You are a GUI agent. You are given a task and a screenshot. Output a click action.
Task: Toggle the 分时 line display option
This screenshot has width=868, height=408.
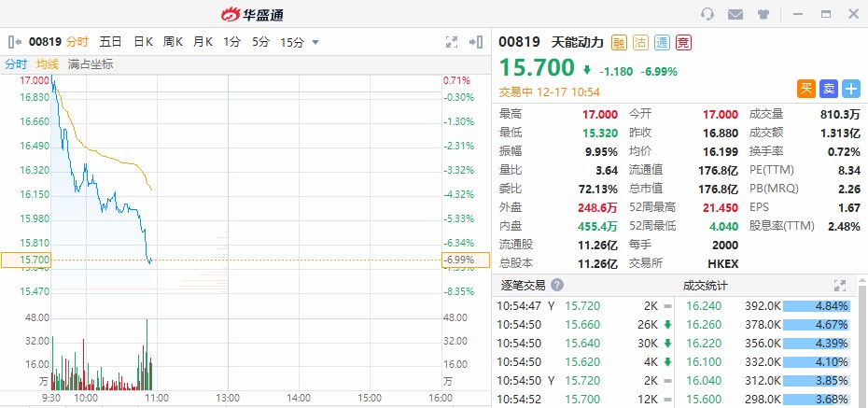click(16, 64)
